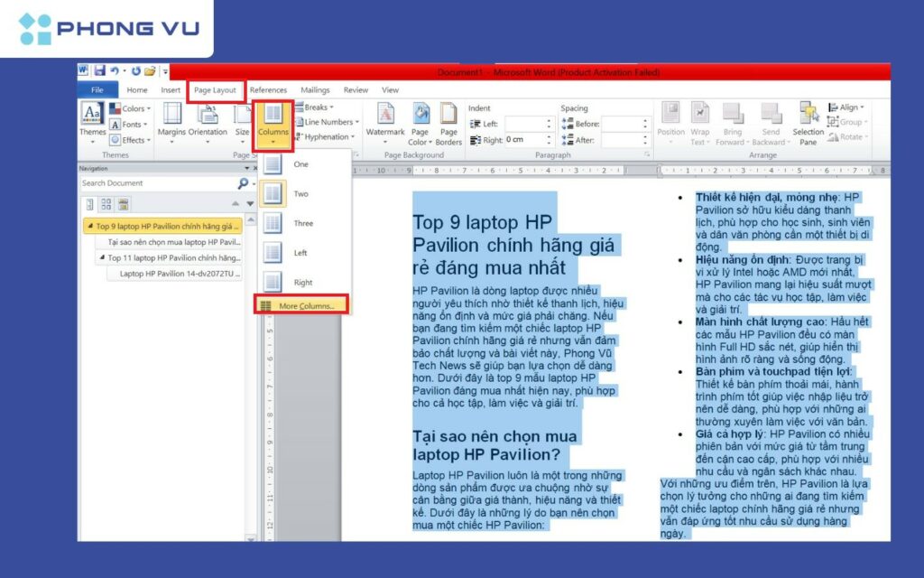924x578 pixels.
Task: Click the Save icon in quick access toolbar
Action: click(x=99, y=71)
